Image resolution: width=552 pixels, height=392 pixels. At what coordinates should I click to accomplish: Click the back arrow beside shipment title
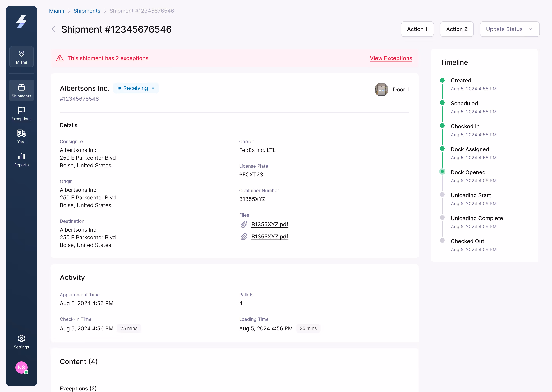53,29
